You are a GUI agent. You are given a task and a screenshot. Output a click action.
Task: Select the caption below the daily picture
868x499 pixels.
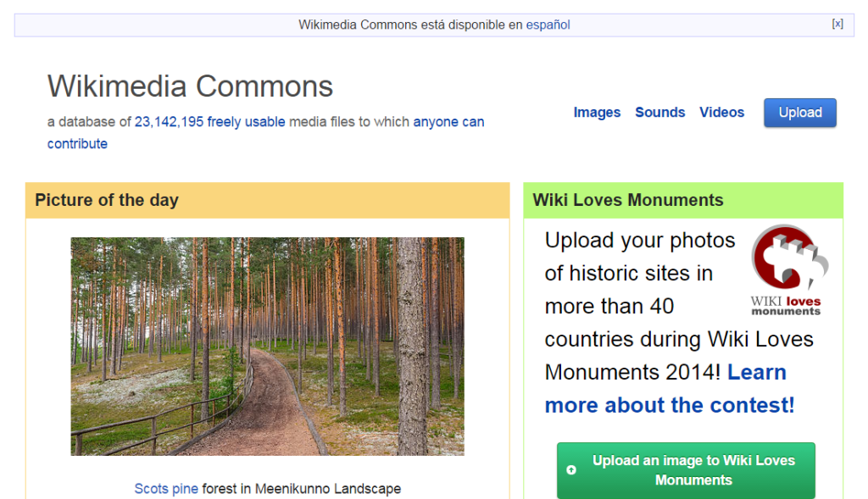tap(267, 488)
